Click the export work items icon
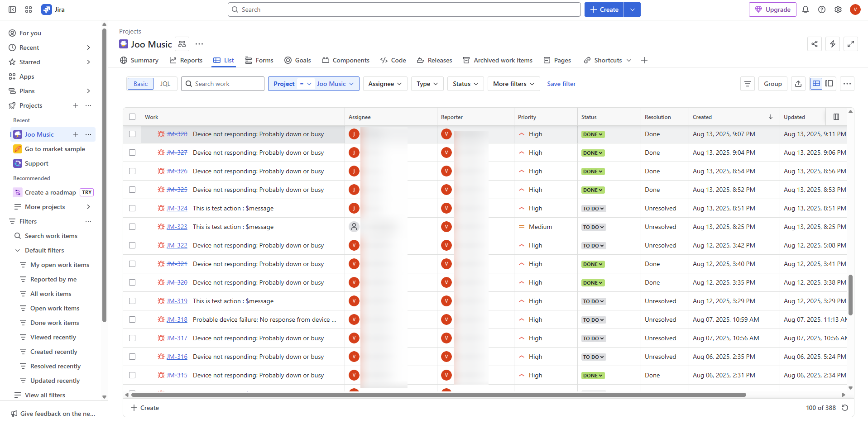Viewport: 868px width, 424px height. click(798, 84)
